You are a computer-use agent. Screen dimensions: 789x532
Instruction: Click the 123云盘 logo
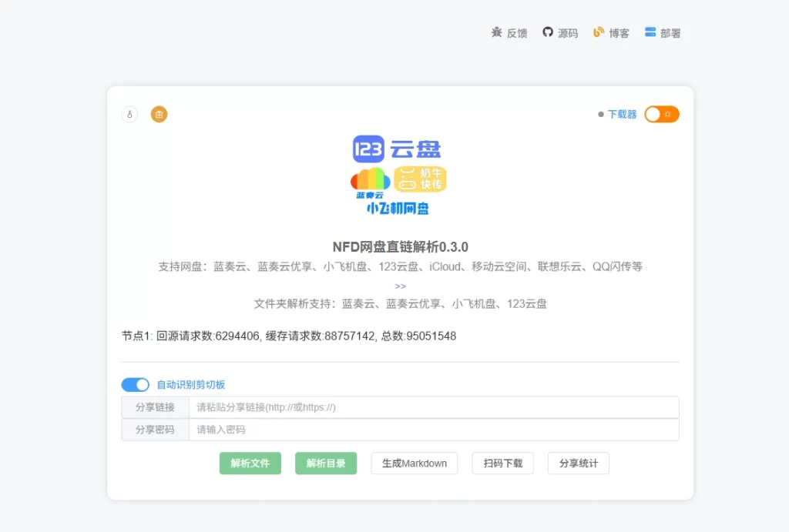coord(397,149)
